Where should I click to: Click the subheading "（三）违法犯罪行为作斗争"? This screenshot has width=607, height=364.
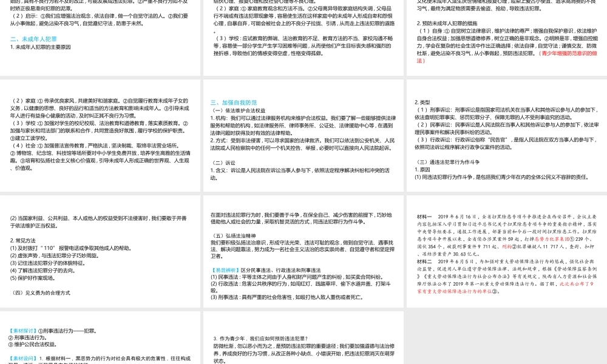click(448, 162)
